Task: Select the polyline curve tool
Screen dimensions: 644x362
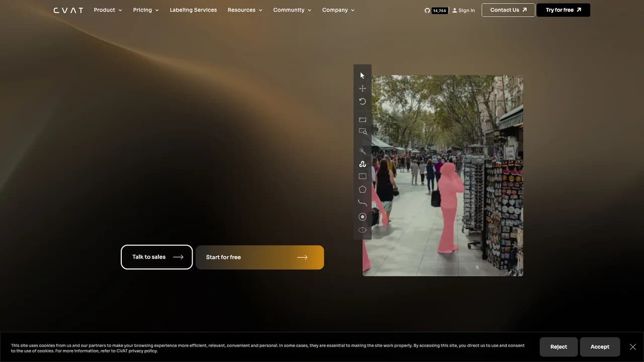Action: (x=362, y=203)
